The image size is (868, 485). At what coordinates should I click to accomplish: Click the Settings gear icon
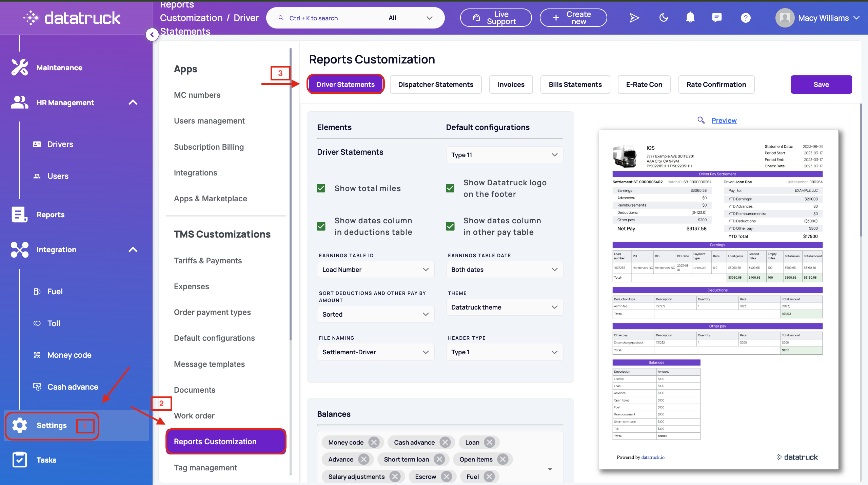click(x=20, y=425)
